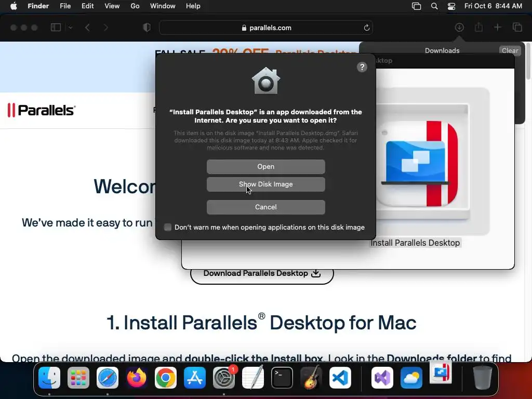Image resolution: width=532 pixels, height=399 pixels.
Task: Click the page vertical scrollbar
Action: point(528,61)
